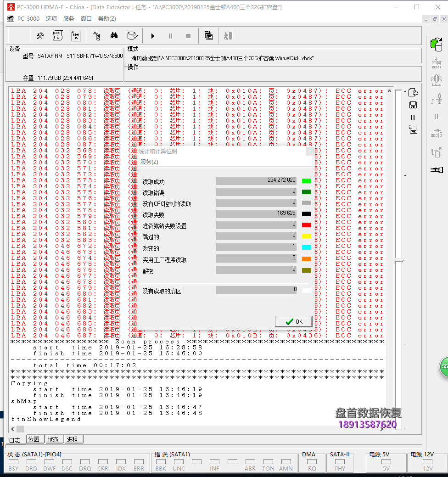Open the 选项 menu
The image size is (448, 477).
[51, 19]
